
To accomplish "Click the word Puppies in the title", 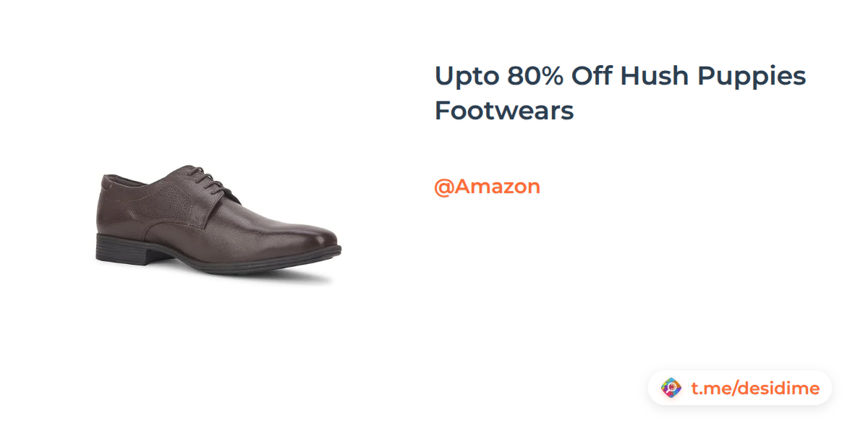I will click(x=752, y=77).
